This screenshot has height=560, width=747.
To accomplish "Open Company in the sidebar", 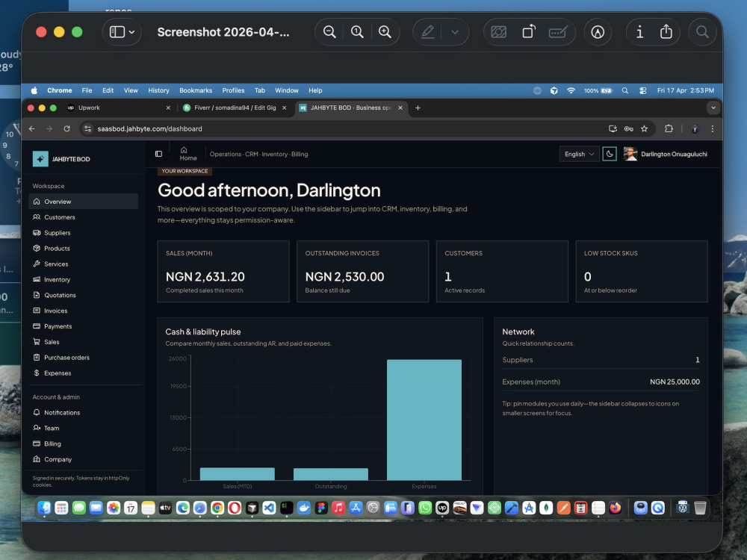I will click(84, 459).
